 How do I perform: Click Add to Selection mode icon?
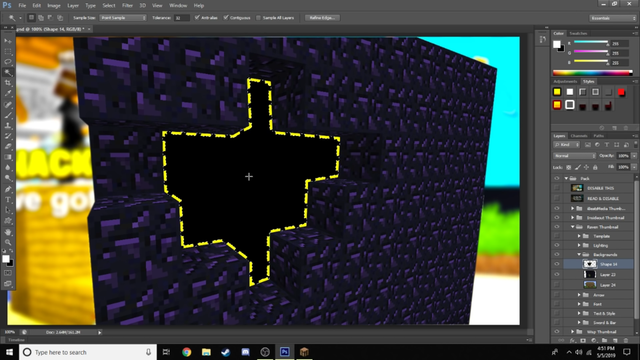(x=41, y=18)
